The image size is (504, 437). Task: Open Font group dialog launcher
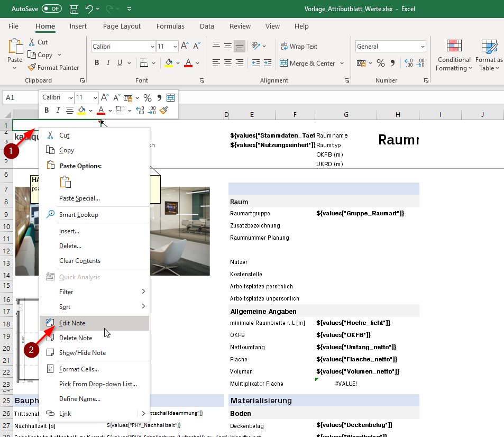pos(202,80)
